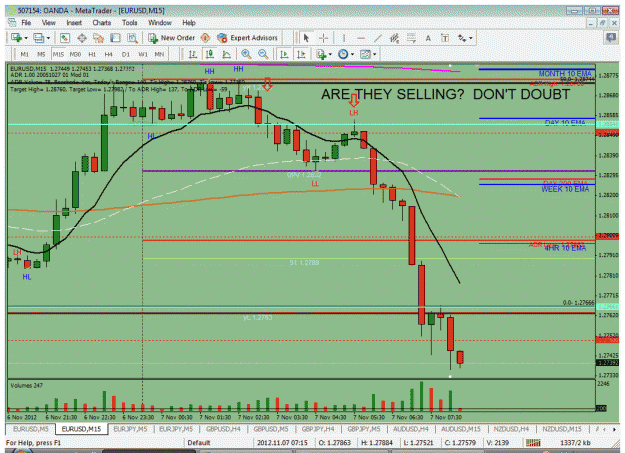Open the Charts menu
625x453 pixels.
102,23
